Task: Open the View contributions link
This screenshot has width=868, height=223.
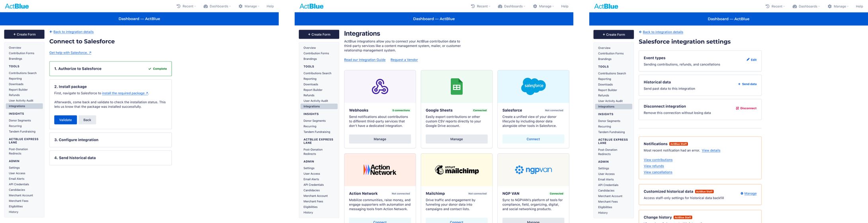Action: coord(658,160)
